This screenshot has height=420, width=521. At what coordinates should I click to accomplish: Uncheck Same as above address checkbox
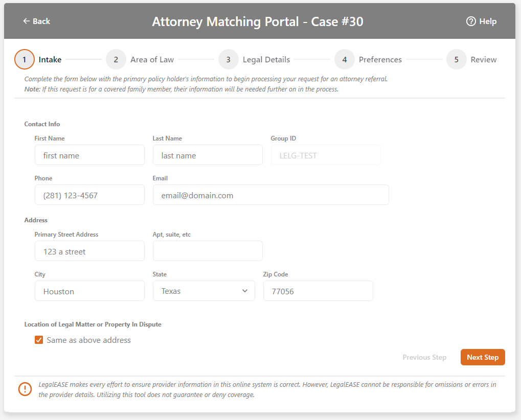click(x=39, y=340)
